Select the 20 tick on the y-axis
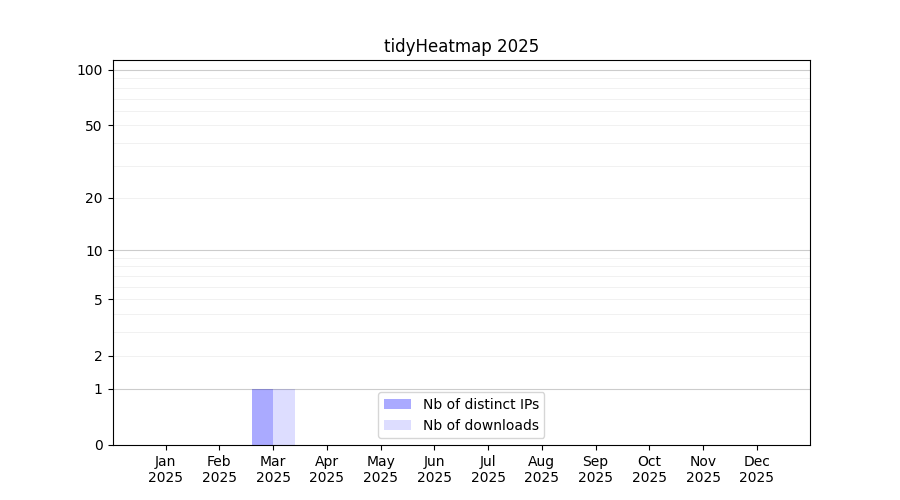The width and height of the screenshot is (900, 500). (x=93, y=198)
